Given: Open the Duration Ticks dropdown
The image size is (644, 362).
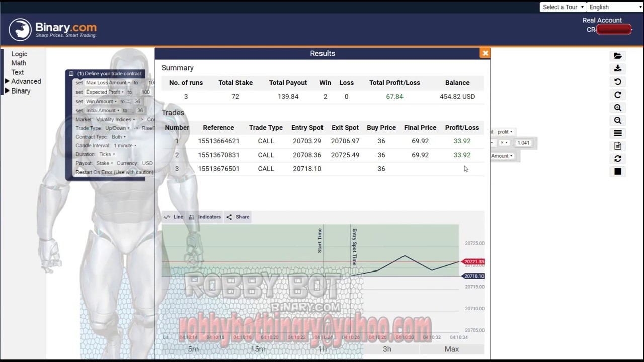Looking at the screenshot, I should click(107, 154).
